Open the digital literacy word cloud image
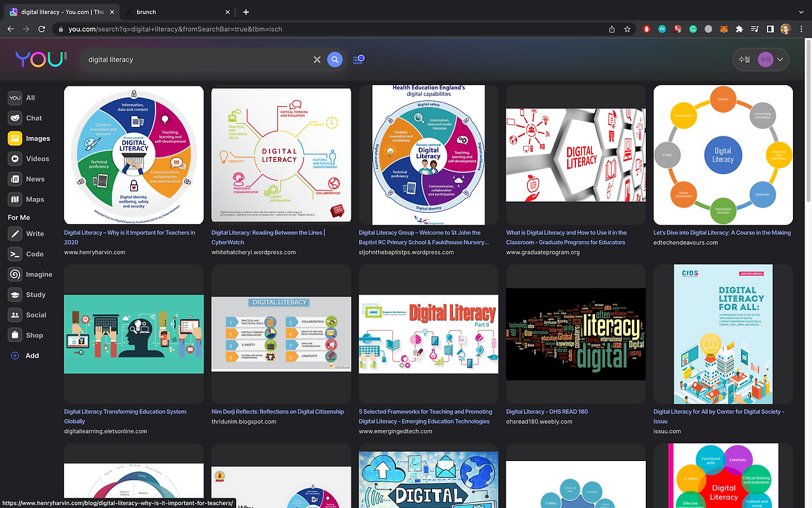This screenshot has width=812, height=508. pyautogui.click(x=576, y=334)
